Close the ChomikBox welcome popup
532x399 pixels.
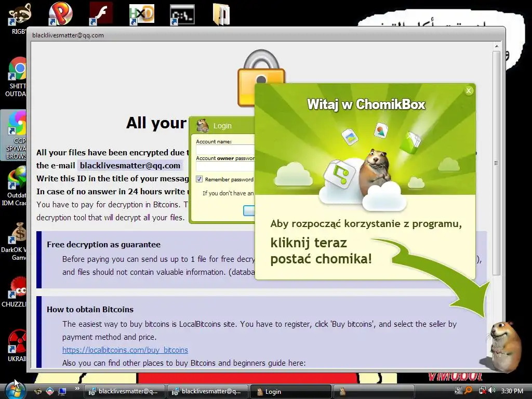469,90
